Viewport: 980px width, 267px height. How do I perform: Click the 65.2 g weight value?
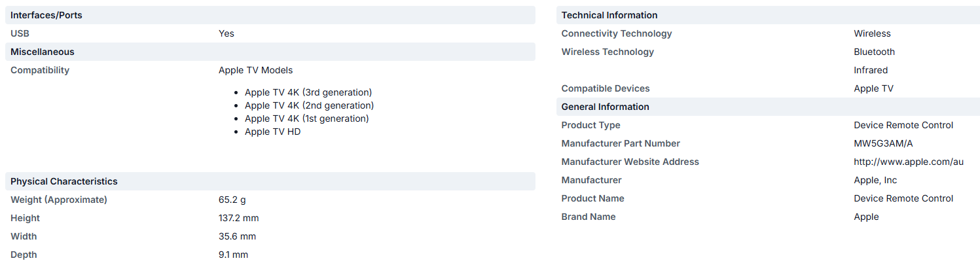point(232,200)
